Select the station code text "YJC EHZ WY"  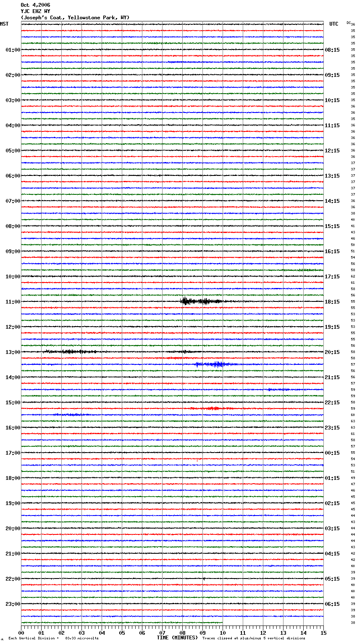coord(35,11)
